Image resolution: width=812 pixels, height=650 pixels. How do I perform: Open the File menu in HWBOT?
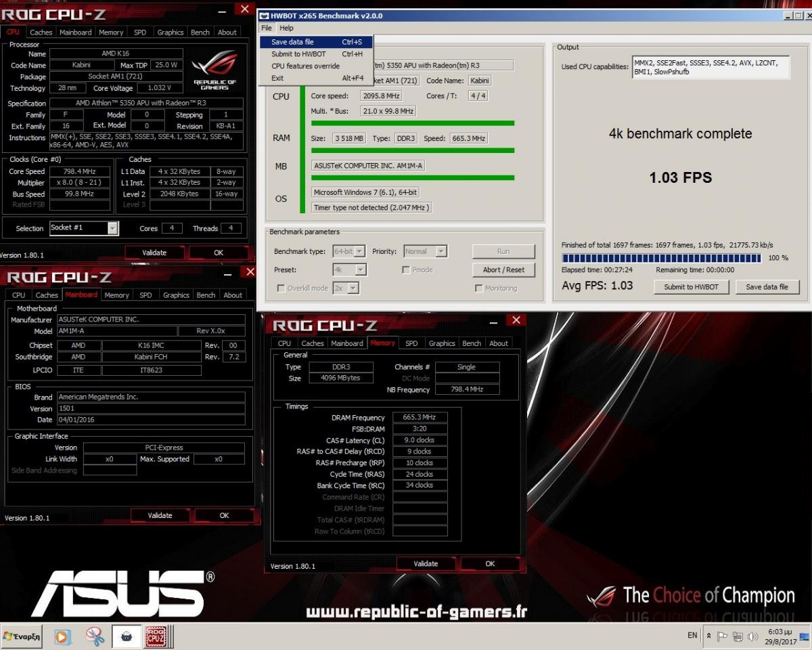click(x=267, y=28)
